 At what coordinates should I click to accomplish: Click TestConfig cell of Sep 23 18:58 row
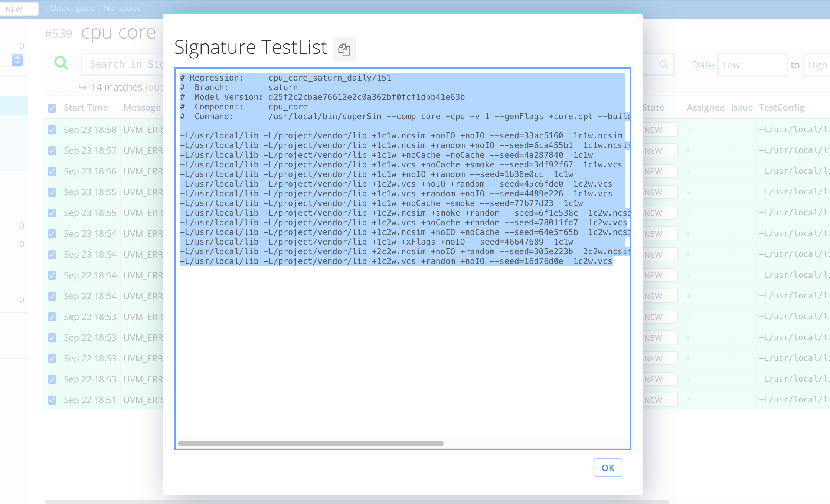point(794,130)
